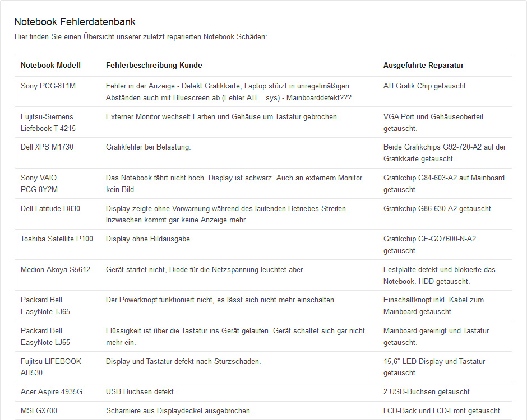Select the Medion Akoya S5612 row

click(x=263, y=275)
